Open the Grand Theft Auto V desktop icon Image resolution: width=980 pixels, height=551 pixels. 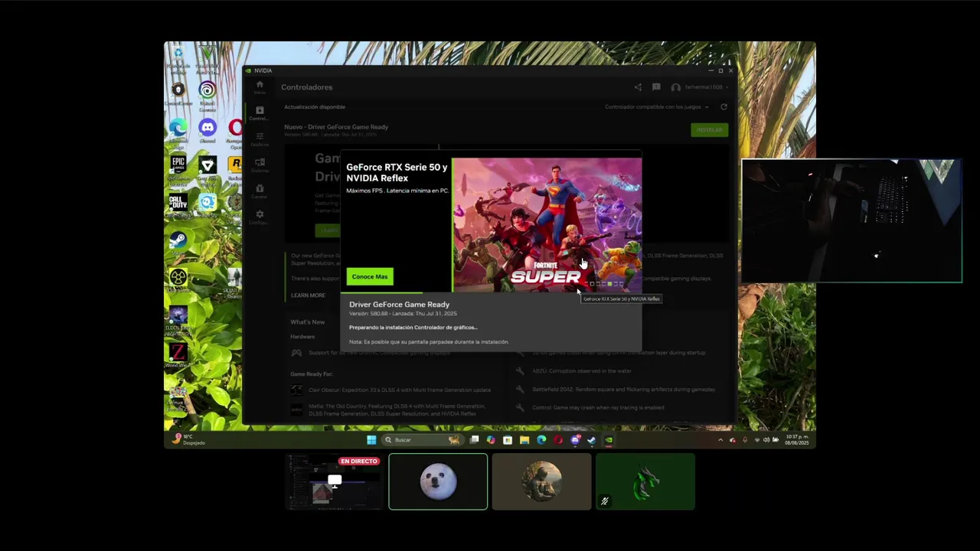207,57
